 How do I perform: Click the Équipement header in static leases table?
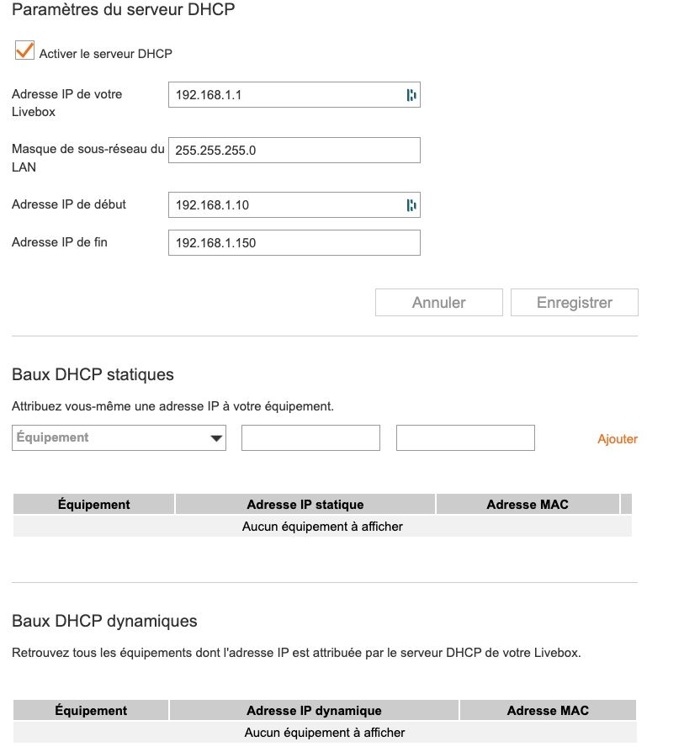93,504
